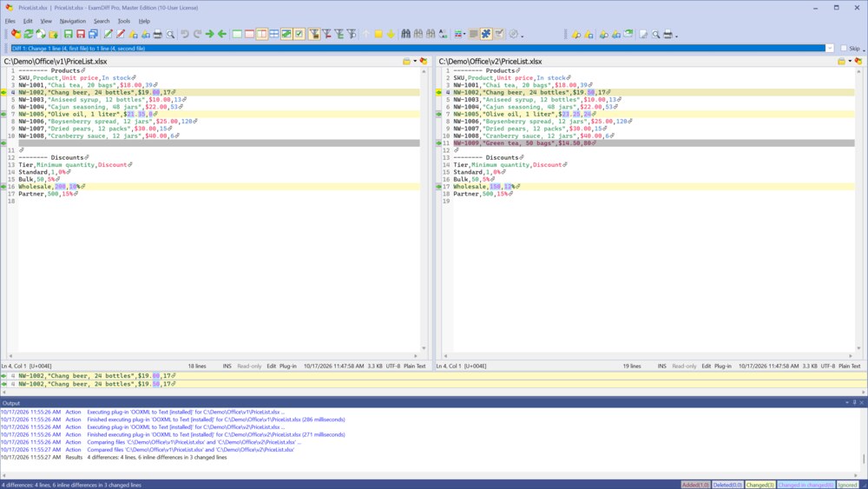Screen dimensions: 868x489
Task: Open the Files menu
Action: [x=10, y=21]
